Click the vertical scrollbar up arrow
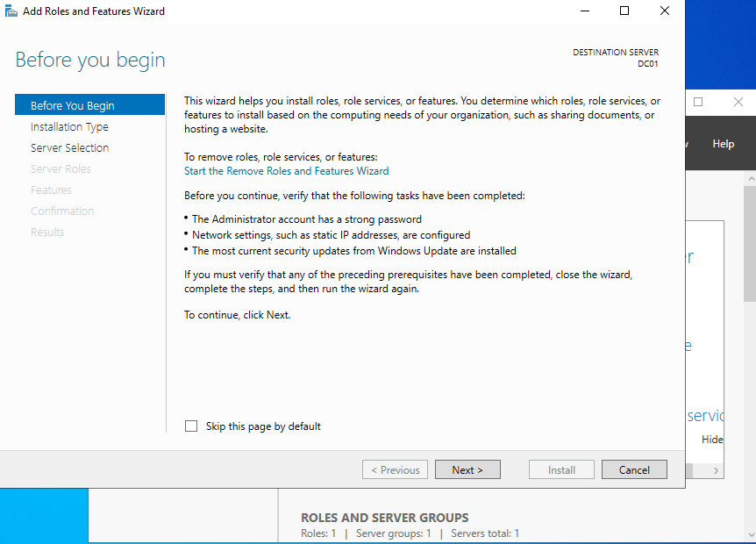This screenshot has width=756, height=544. 749,179
